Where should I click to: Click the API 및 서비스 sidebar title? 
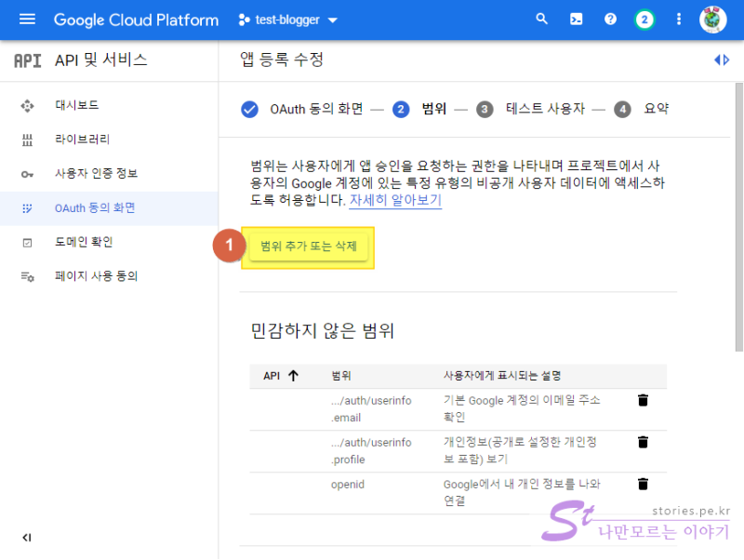[x=101, y=60]
